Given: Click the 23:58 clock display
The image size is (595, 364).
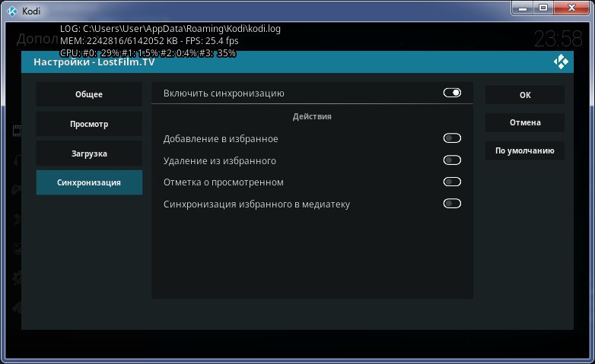Looking at the screenshot, I should [x=558, y=39].
